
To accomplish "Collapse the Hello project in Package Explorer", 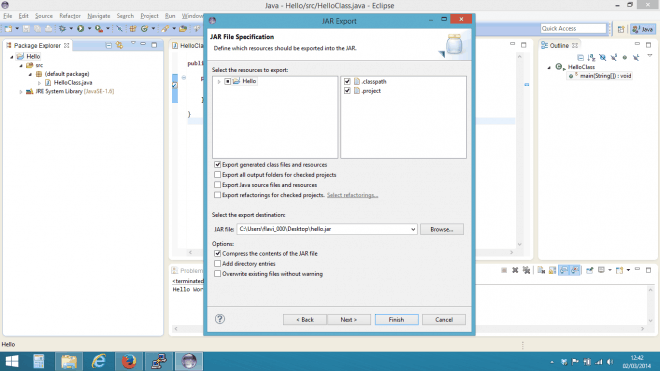I will click(12, 56).
